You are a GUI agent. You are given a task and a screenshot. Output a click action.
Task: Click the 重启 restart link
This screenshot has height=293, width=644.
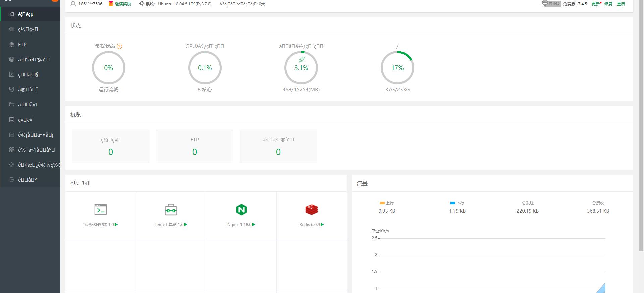(621, 4)
